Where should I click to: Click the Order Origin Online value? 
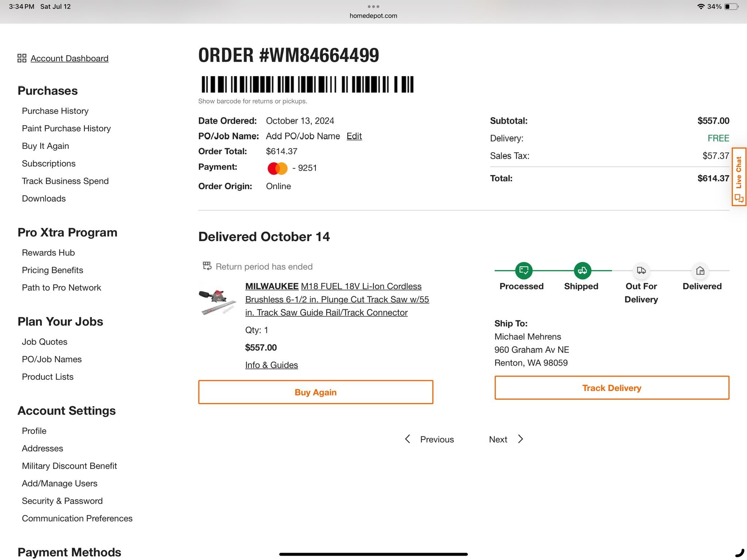tap(278, 186)
